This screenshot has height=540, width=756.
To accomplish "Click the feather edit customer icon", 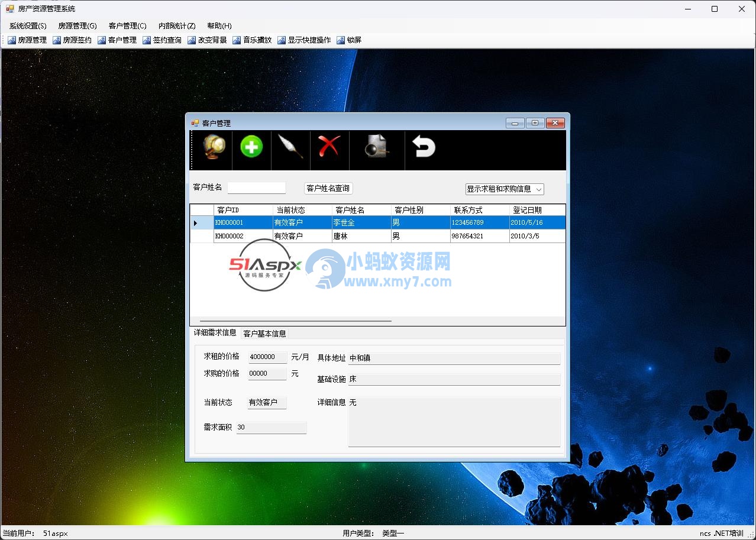I will [x=290, y=146].
